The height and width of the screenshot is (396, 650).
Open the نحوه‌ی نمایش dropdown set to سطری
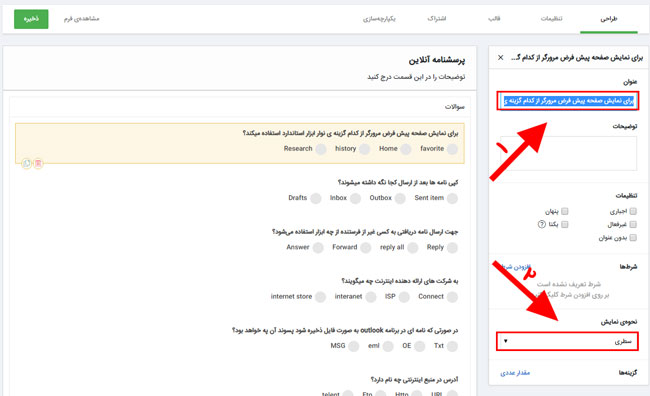(x=568, y=341)
